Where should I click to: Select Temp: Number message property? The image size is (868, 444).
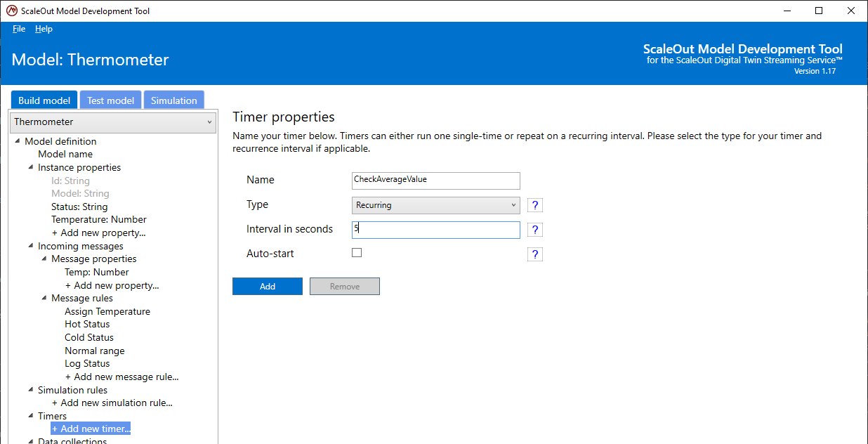tap(97, 272)
